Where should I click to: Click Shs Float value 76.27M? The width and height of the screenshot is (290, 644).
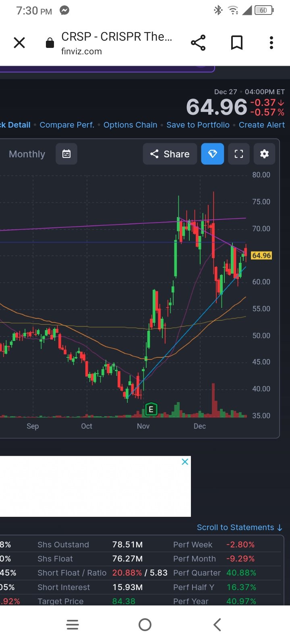[127, 559]
